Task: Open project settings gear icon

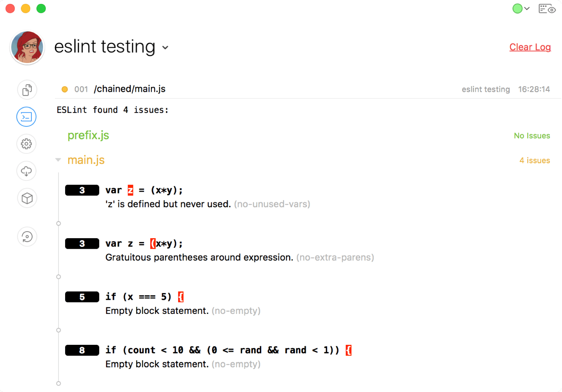Action: pyautogui.click(x=26, y=144)
